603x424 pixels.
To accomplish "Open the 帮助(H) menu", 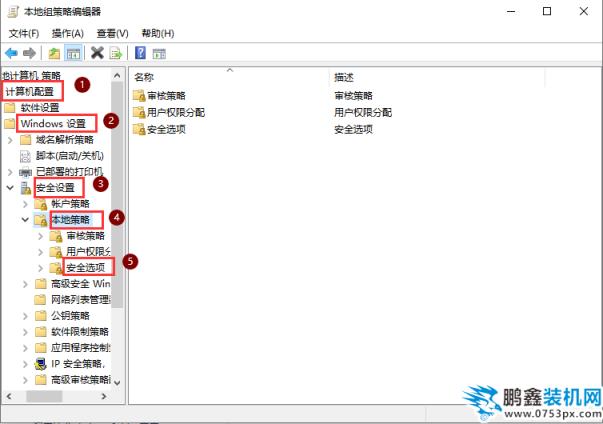I will (158, 34).
